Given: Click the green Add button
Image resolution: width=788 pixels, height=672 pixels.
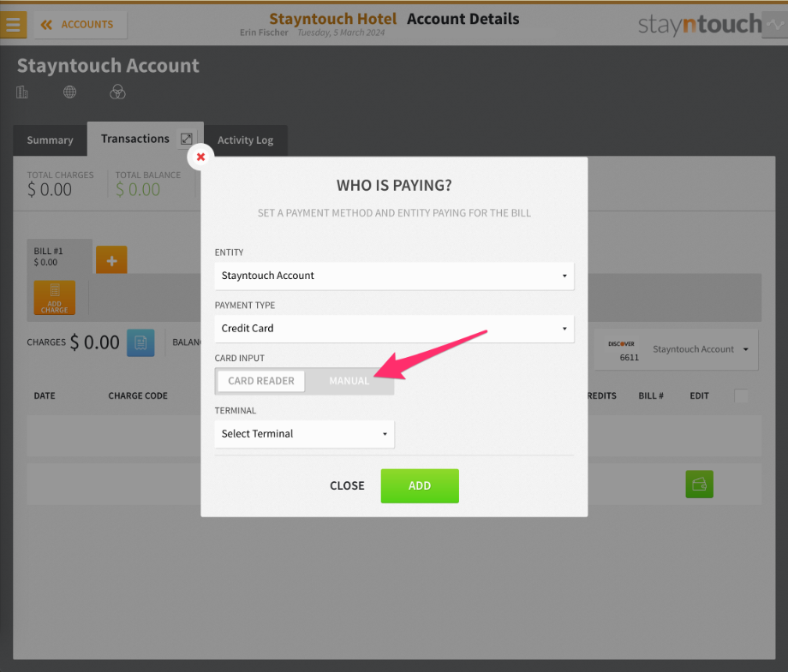Looking at the screenshot, I should (x=420, y=485).
